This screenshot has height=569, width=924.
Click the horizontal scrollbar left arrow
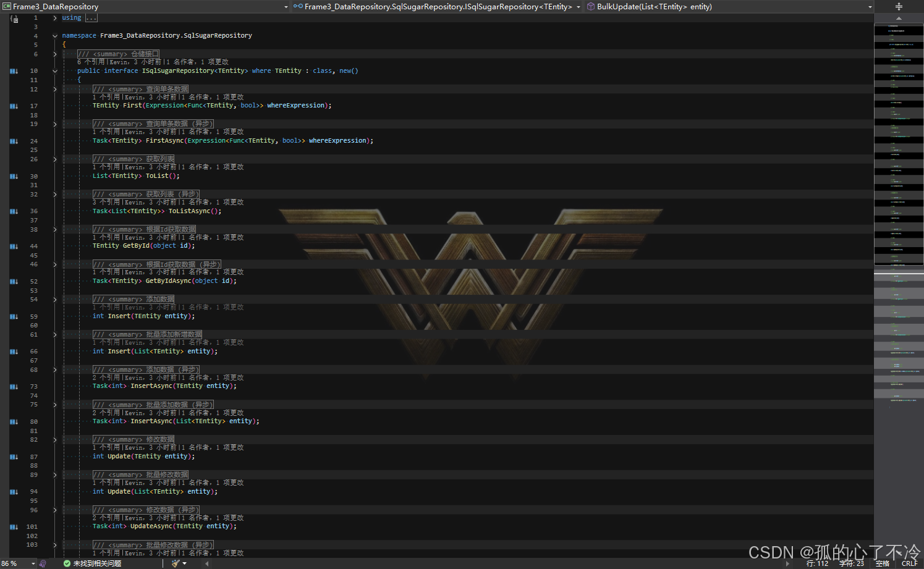206,563
